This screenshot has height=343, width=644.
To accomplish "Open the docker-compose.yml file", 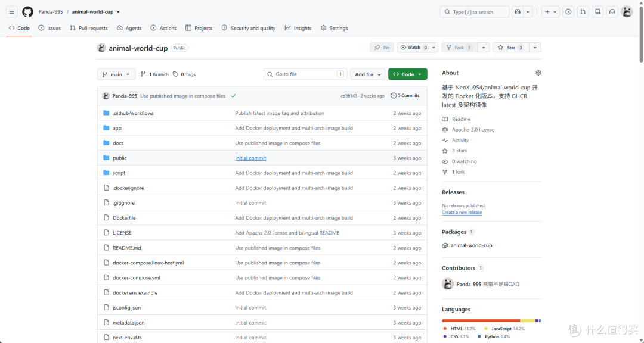I will pos(137,277).
